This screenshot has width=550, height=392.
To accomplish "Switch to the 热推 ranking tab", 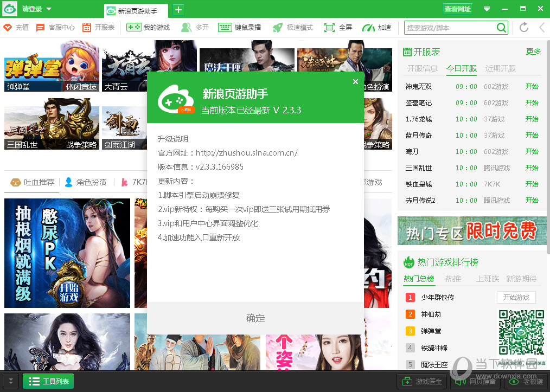I will pyautogui.click(x=453, y=278).
